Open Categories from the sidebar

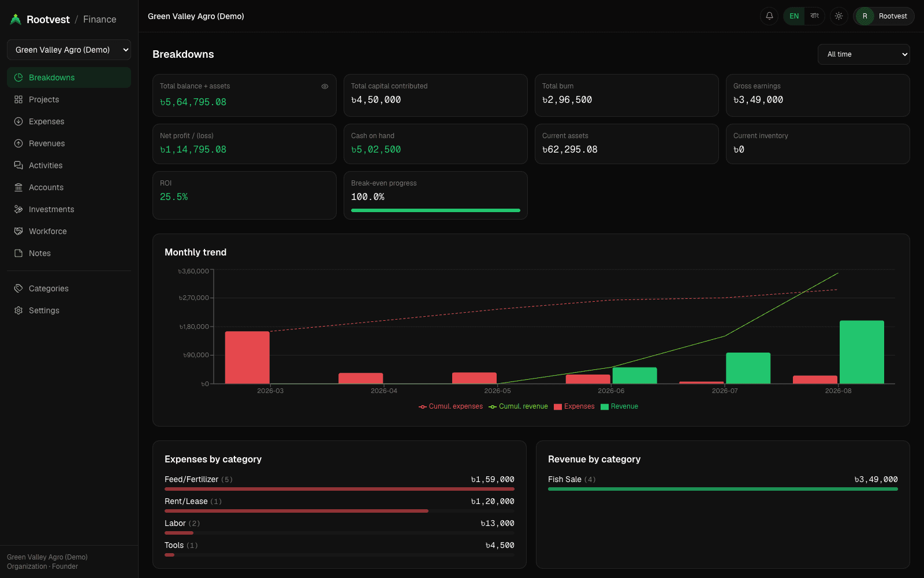69,288
